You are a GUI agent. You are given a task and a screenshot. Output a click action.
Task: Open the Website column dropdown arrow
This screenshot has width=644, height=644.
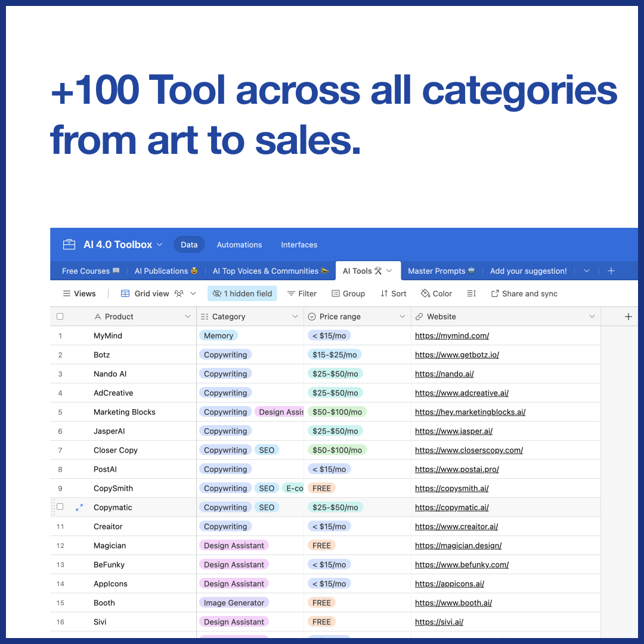(x=592, y=317)
